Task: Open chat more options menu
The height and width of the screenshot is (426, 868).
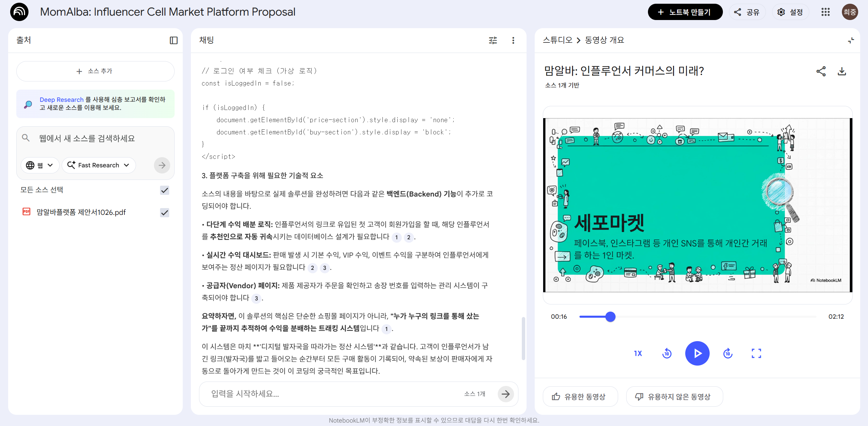Action: click(x=513, y=40)
